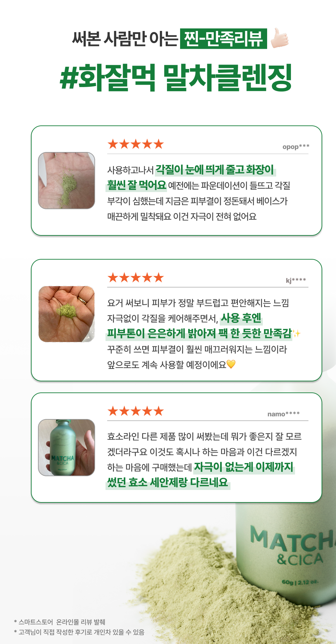The image size is (336, 644).
Task: Click the 스마트스토어 온라인몰 리뷰 발췌 footnote
Action: (60, 622)
